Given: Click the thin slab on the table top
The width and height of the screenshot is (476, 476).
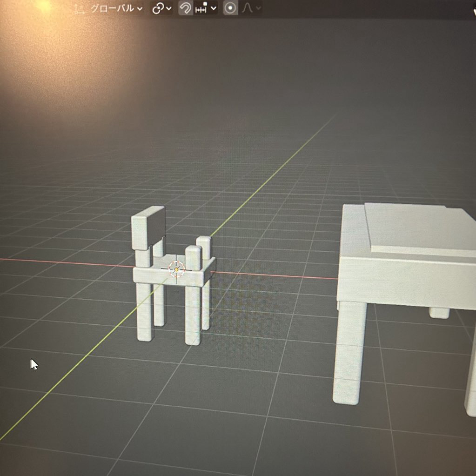Looking at the screenshot, I should coord(419,228).
